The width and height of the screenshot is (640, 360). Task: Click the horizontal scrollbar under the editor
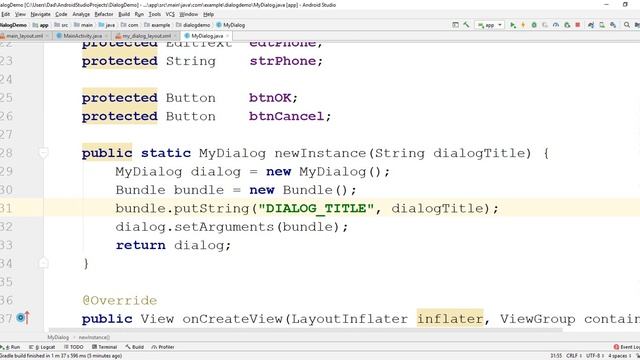[305, 330]
